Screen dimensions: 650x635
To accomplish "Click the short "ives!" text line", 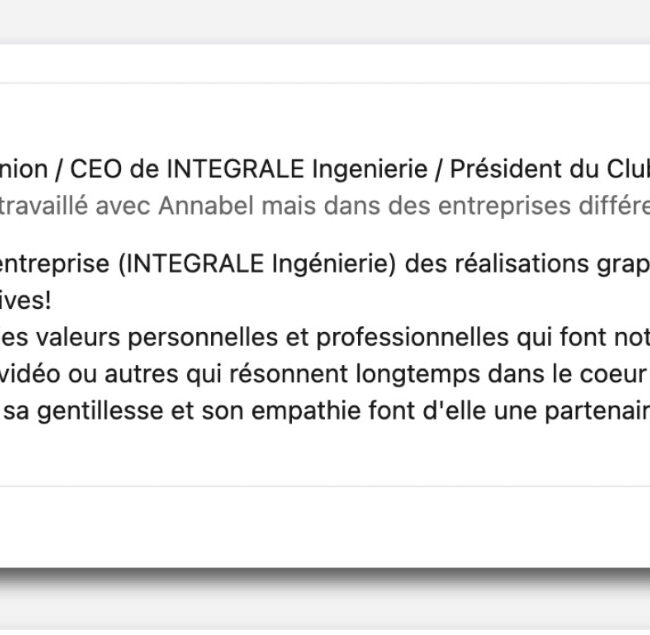I will click(x=26, y=301).
